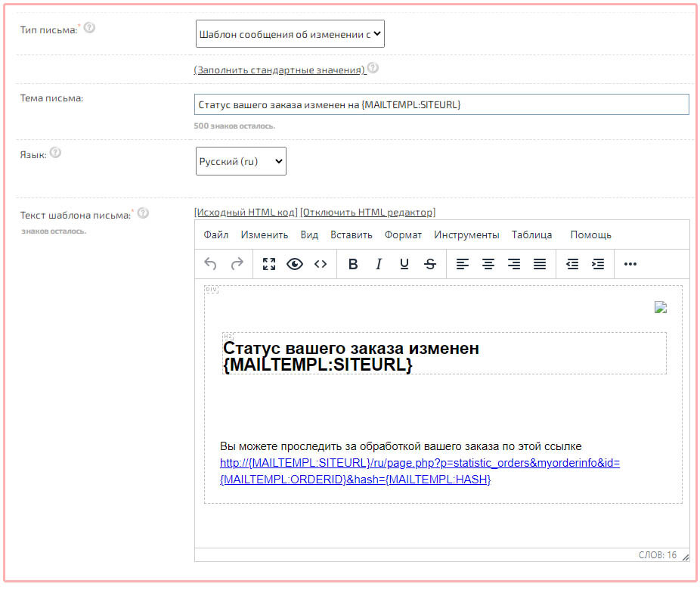Image resolution: width=700 pixels, height=590 pixels.
Task: Toggle Bold formatting
Action: 352,264
